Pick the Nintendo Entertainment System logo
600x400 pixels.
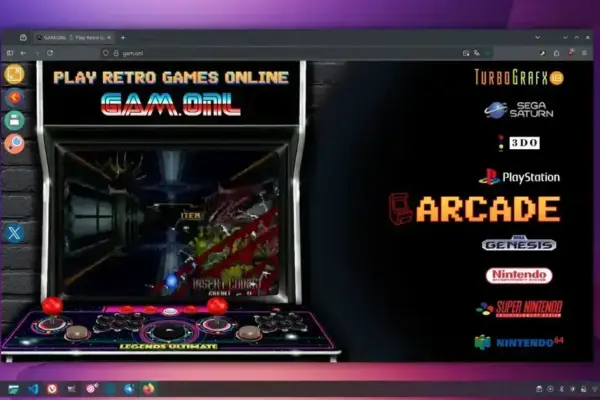(519, 276)
